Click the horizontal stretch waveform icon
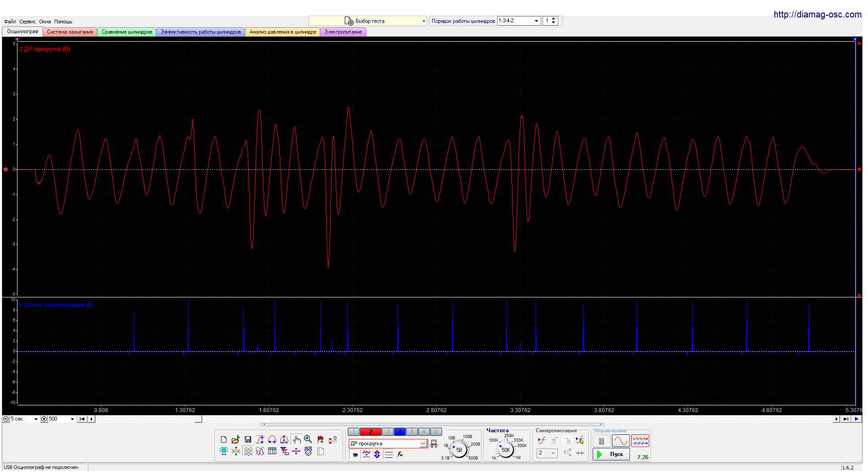The width and height of the screenshot is (868, 473). [x=224, y=451]
